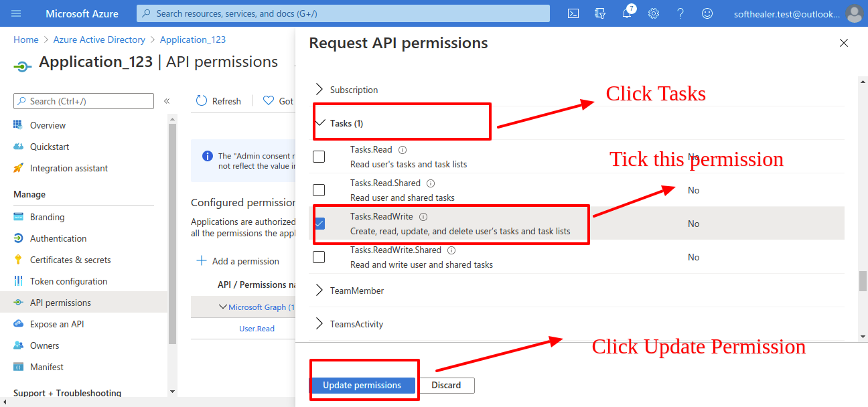Focus the sidebar Search (Ctrl+/) box
868x407 pixels.
pyautogui.click(x=84, y=101)
